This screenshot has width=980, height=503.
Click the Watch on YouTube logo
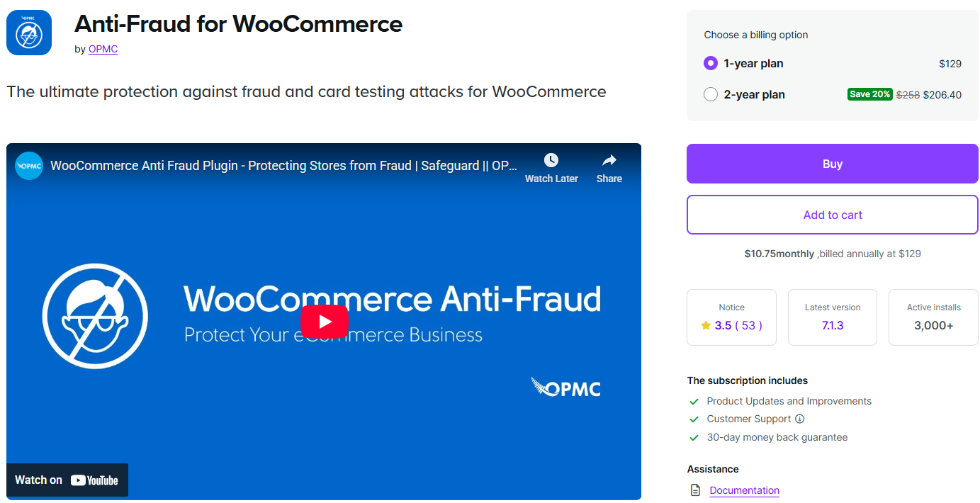(x=67, y=480)
